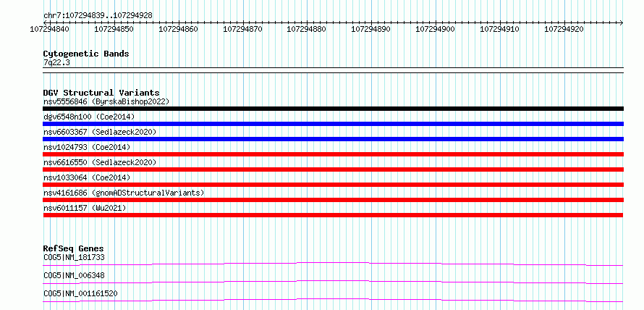Open variant nsv1033064 (Coe2014) label
This screenshot has width=644, height=310.
87,177
